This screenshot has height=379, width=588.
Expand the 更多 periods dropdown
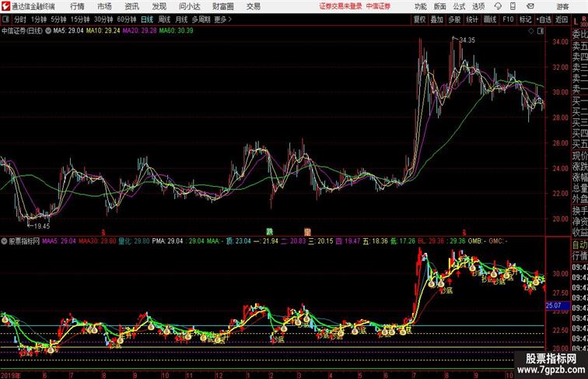coord(222,19)
